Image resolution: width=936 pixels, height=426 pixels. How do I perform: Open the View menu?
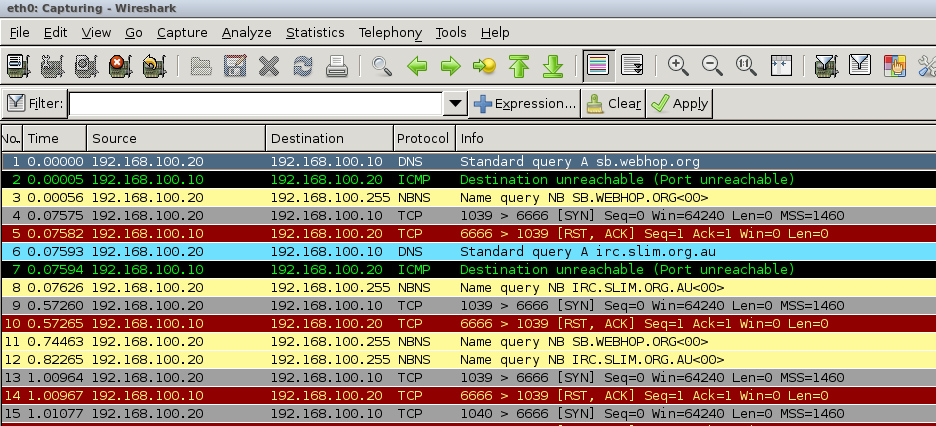(x=96, y=32)
